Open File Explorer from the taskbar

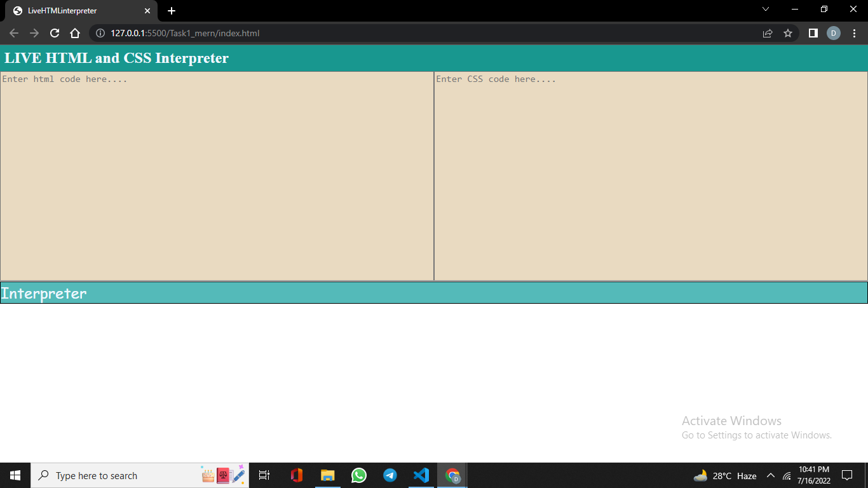[x=327, y=475]
